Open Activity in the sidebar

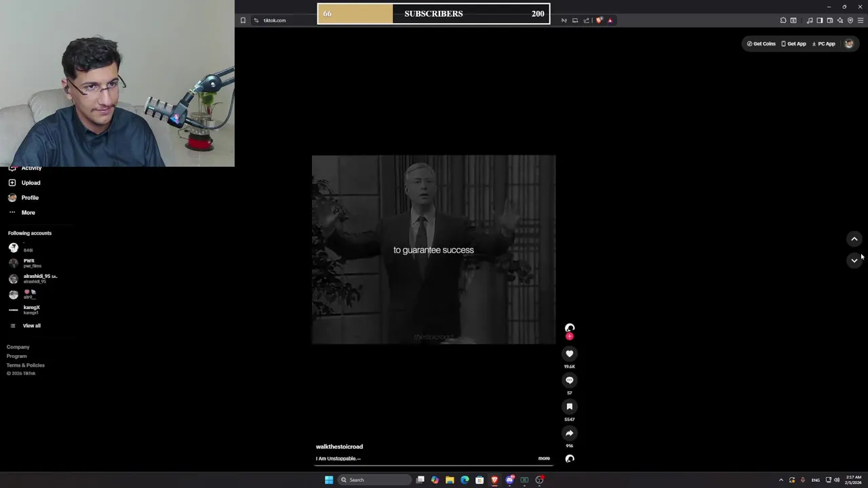coord(25,168)
